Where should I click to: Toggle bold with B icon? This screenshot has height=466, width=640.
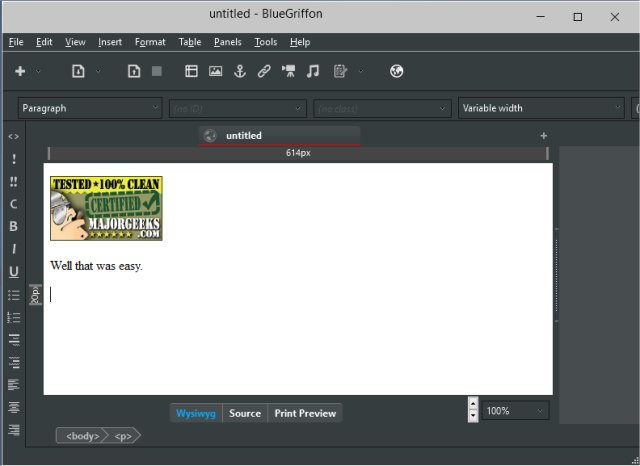point(13,226)
